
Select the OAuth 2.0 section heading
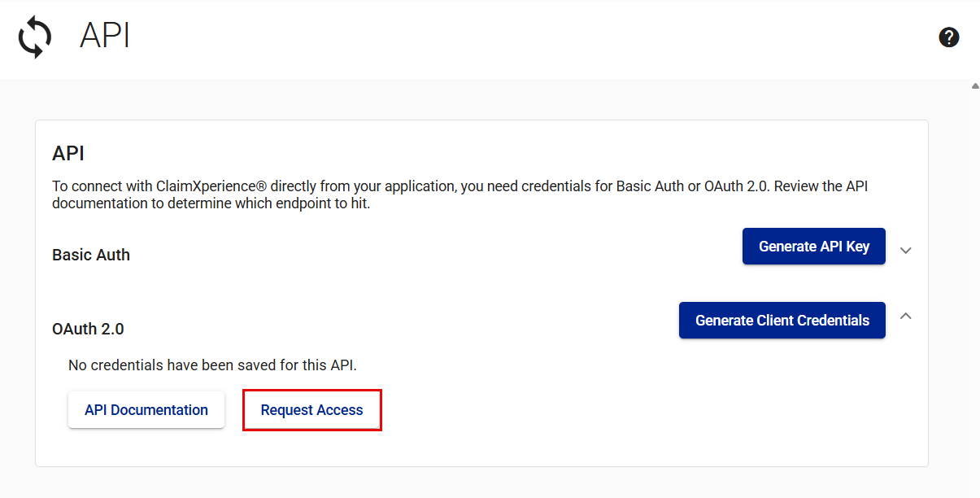point(88,329)
